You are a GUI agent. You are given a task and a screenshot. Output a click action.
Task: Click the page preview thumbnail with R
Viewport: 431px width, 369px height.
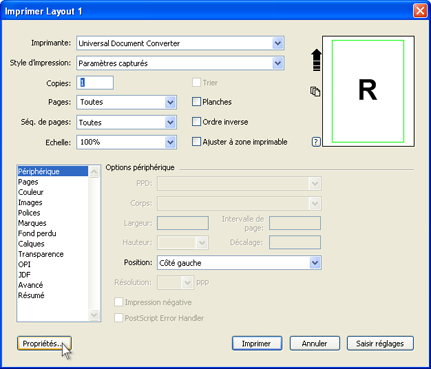[x=368, y=91]
